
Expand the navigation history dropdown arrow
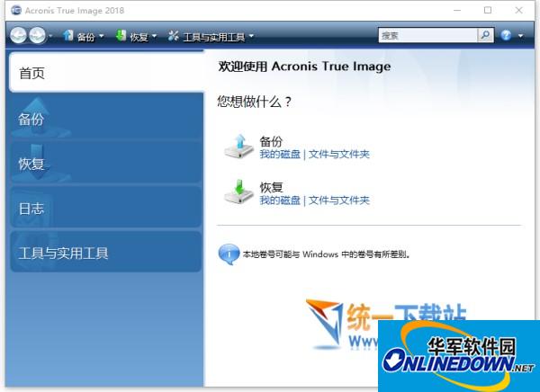[50, 36]
